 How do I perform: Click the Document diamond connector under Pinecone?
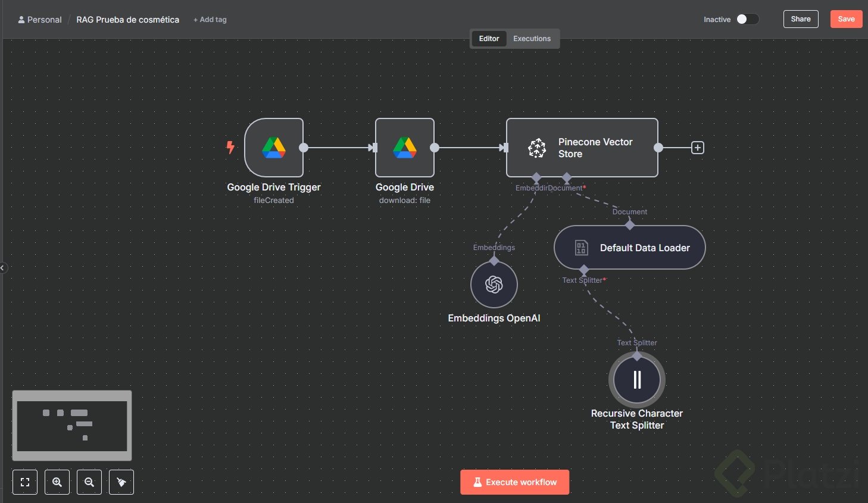click(x=567, y=177)
